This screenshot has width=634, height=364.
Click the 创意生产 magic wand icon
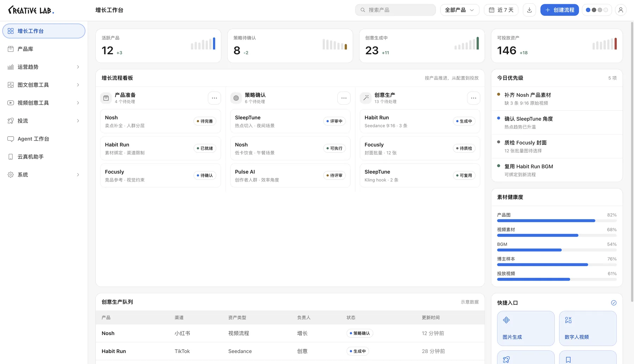pyautogui.click(x=366, y=98)
